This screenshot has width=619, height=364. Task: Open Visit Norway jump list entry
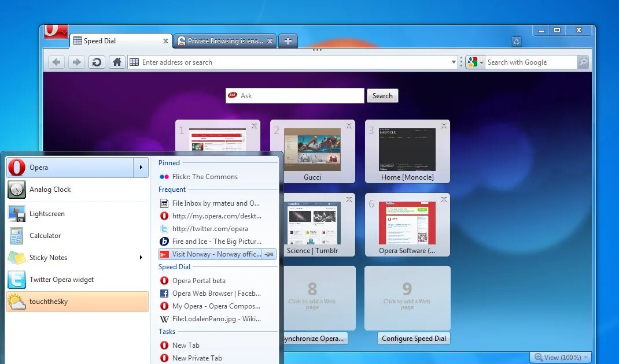tap(211, 254)
